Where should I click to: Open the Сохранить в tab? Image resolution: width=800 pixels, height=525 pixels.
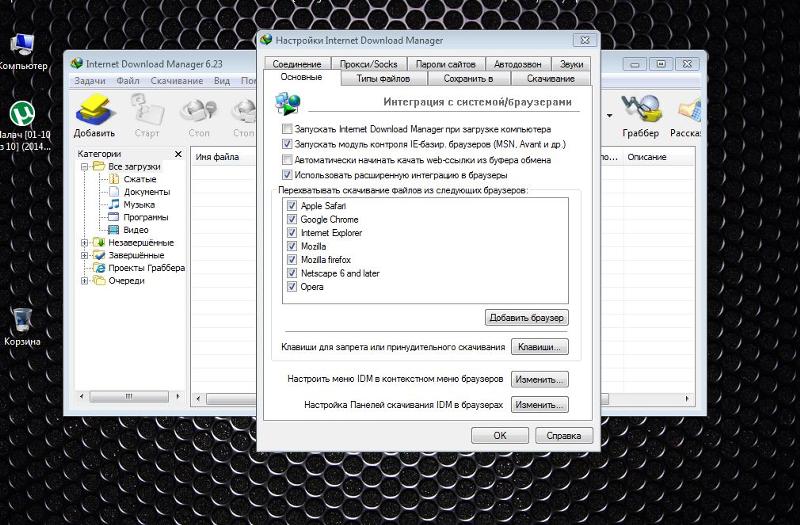(468, 79)
